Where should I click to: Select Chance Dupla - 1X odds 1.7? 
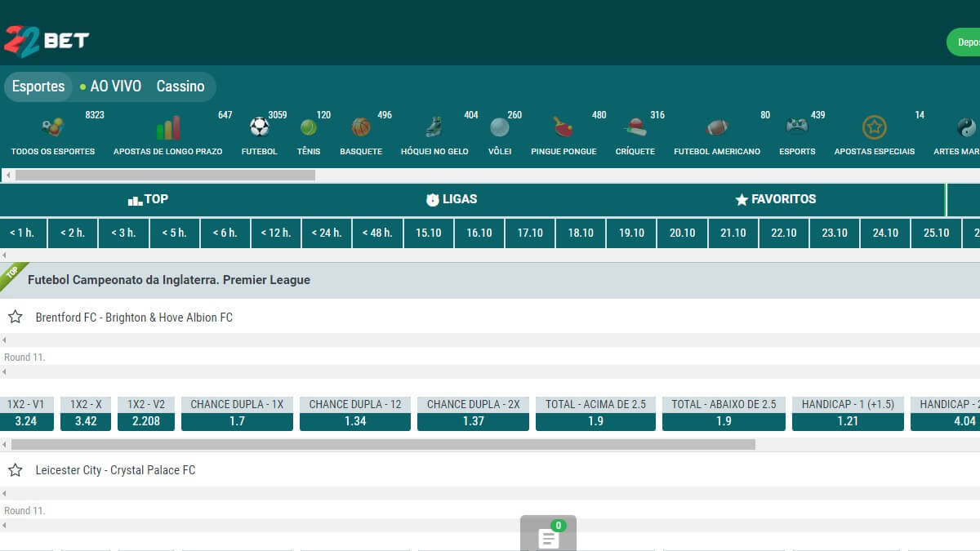click(x=237, y=421)
